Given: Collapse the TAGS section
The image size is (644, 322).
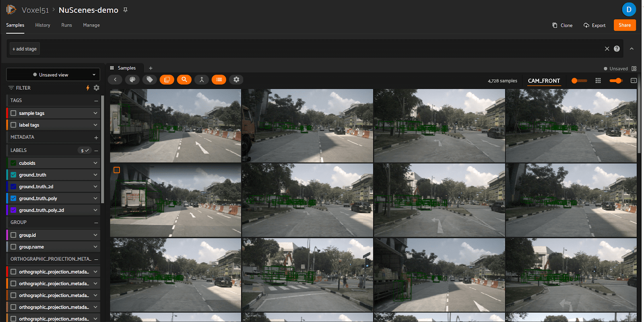Looking at the screenshot, I should click(x=96, y=101).
